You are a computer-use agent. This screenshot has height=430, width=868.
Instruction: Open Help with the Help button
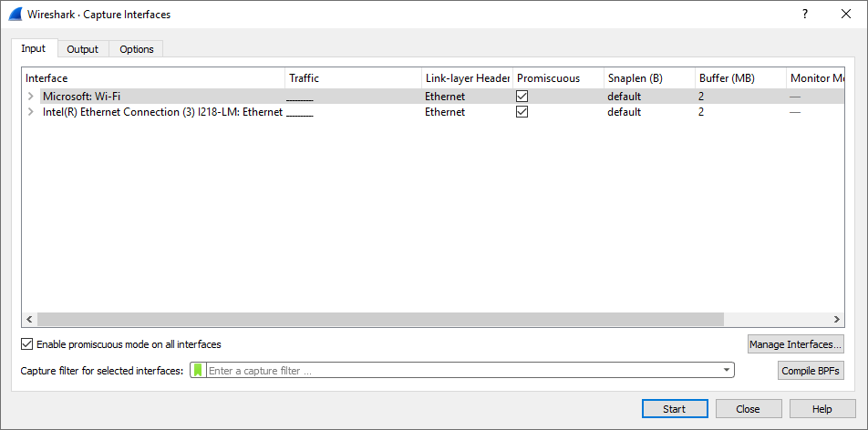822,409
